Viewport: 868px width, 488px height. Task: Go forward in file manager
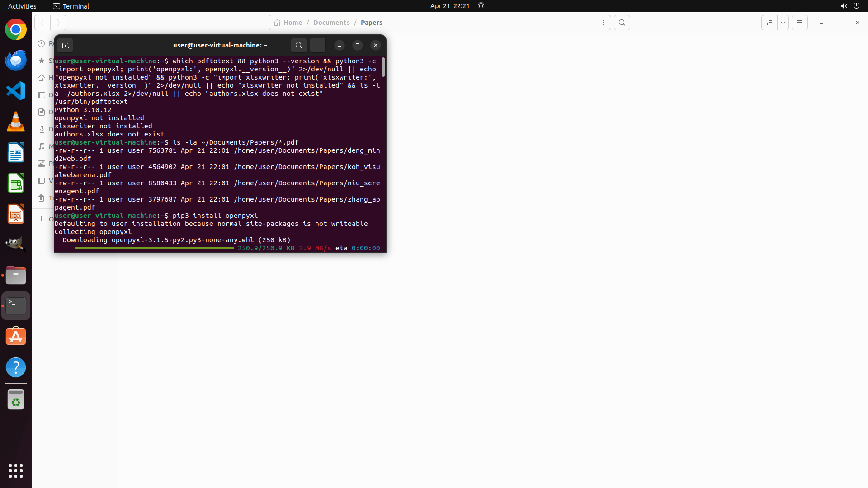tap(58, 23)
